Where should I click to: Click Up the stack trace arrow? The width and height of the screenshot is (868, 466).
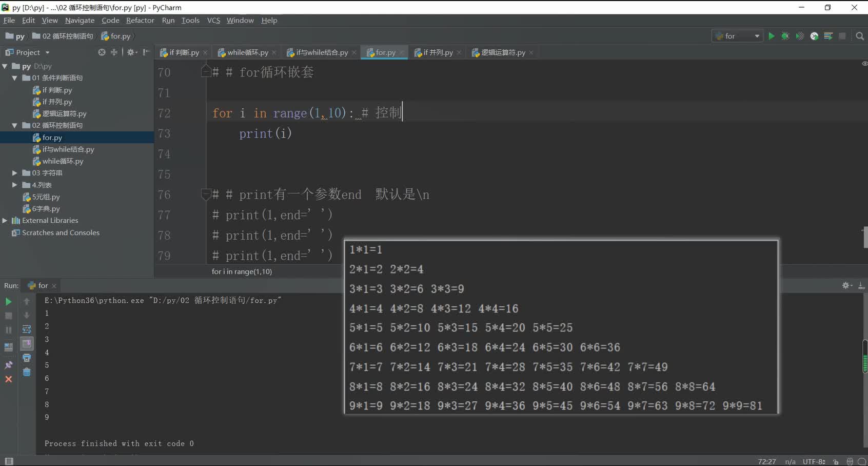(27, 302)
